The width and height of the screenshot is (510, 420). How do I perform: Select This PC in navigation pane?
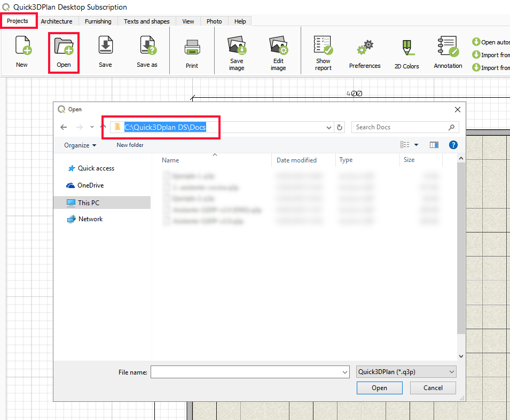click(102, 203)
